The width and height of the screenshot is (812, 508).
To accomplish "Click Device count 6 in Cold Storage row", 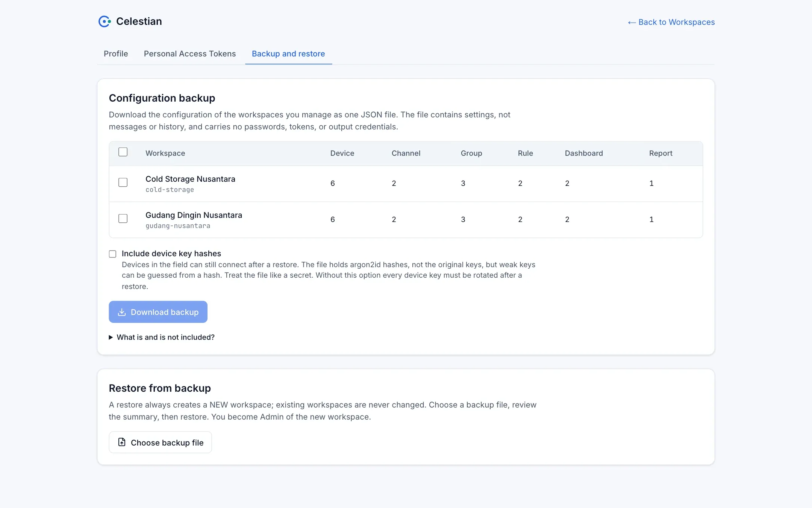I will pos(333,183).
